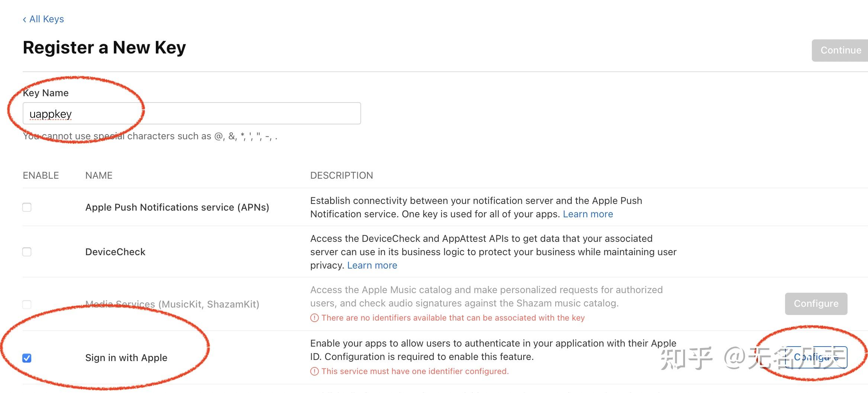This screenshot has height=393, width=868.
Task: Click the identifiers error message under Media Services
Action: pos(452,318)
